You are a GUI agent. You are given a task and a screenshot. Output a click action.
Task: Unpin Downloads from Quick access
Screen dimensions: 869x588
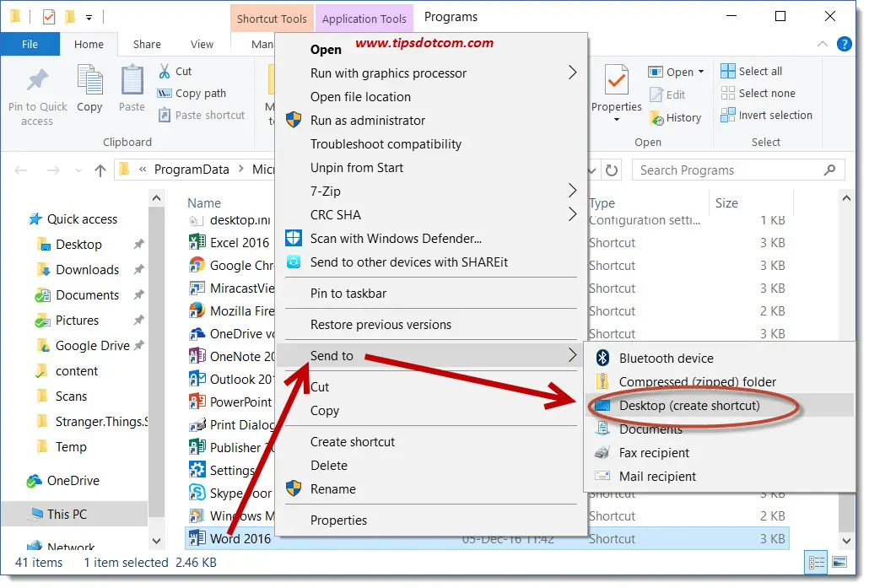click(x=138, y=269)
